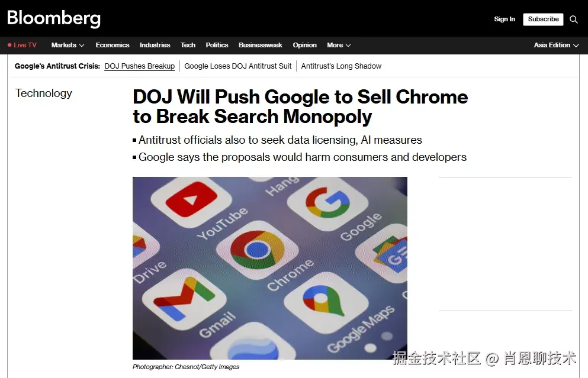This screenshot has width=588, height=378.
Task: Click the search magnifier icon
Action: tap(573, 20)
